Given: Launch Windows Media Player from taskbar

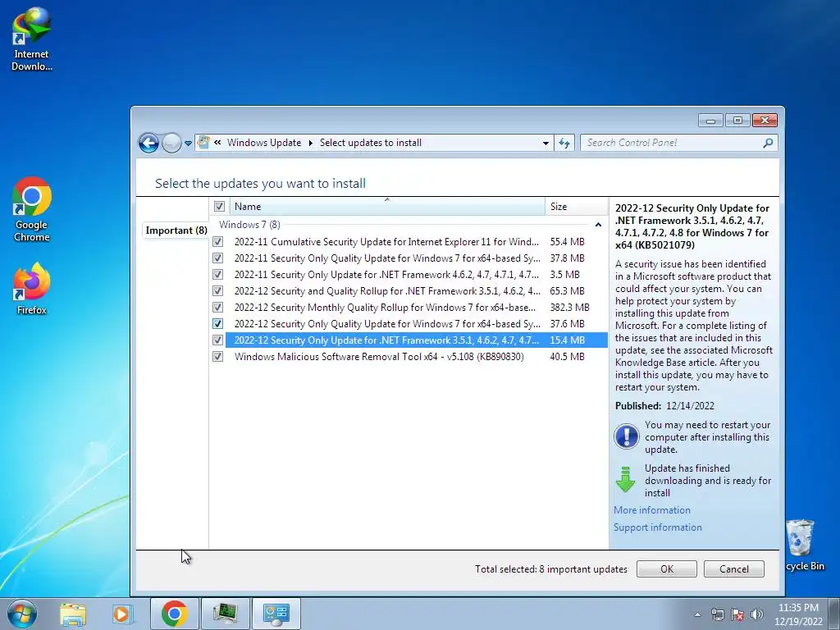Looking at the screenshot, I should point(122,614).
